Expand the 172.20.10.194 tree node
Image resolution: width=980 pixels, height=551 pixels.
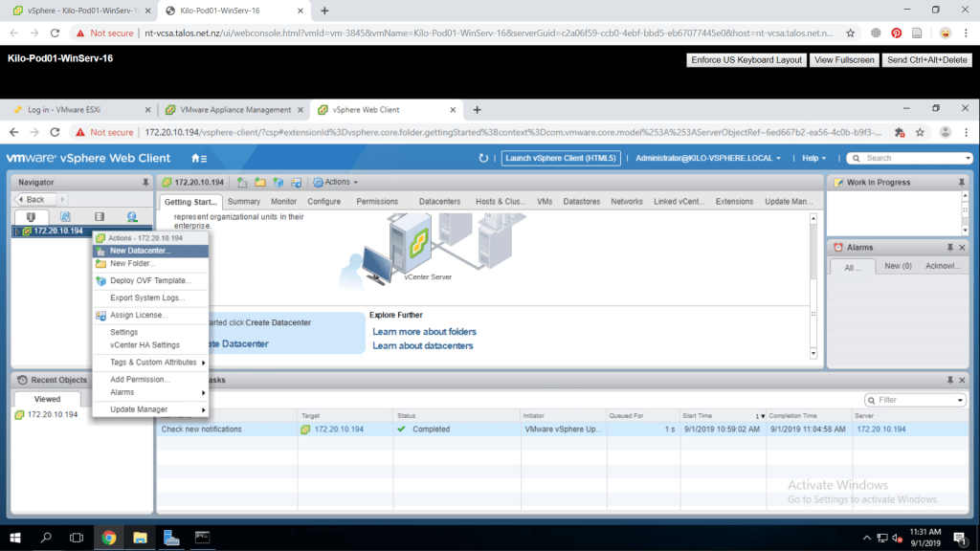(x=17, y=231)
